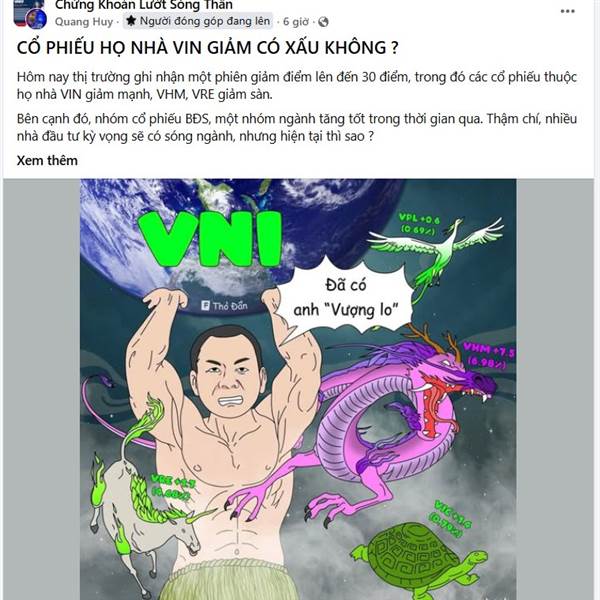
Task: Click the Facebook logo beside Thỏ Đần watermark
Action: (x=205, y=305)
